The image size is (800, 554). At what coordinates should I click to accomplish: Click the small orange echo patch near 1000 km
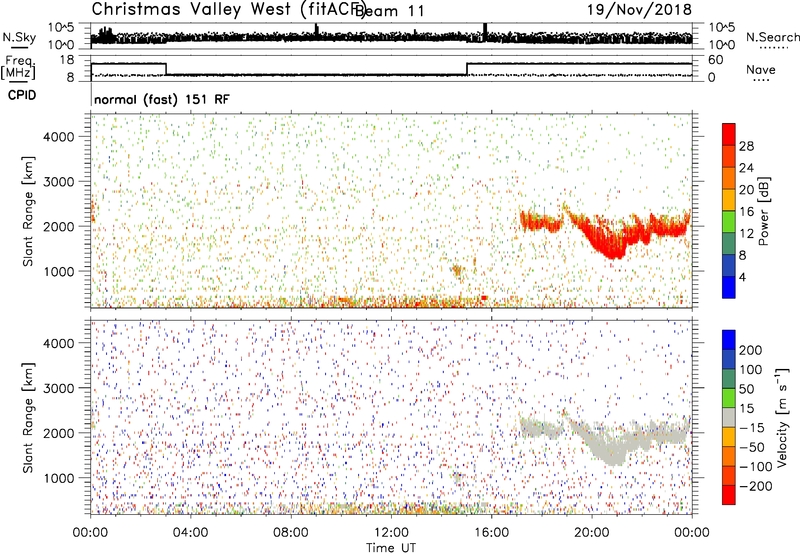point(457,272)
